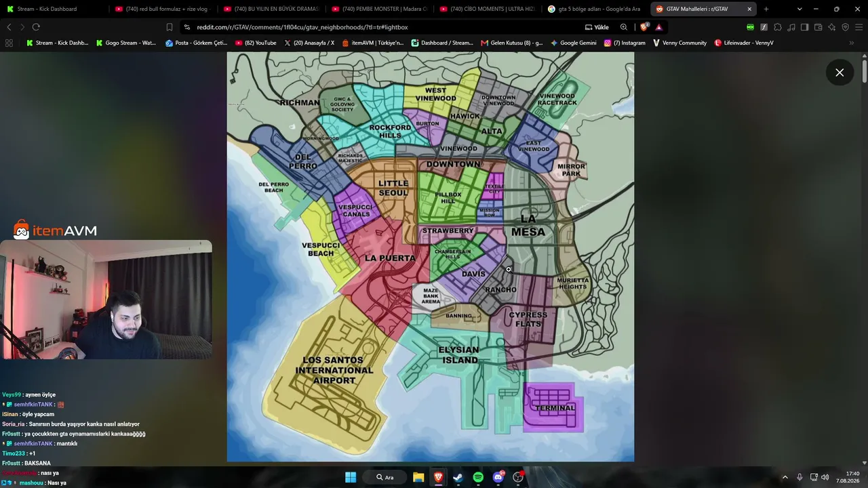This screenshot has height=488, width=868.
Task: Open a new browser tab
Action: point(766,9)
